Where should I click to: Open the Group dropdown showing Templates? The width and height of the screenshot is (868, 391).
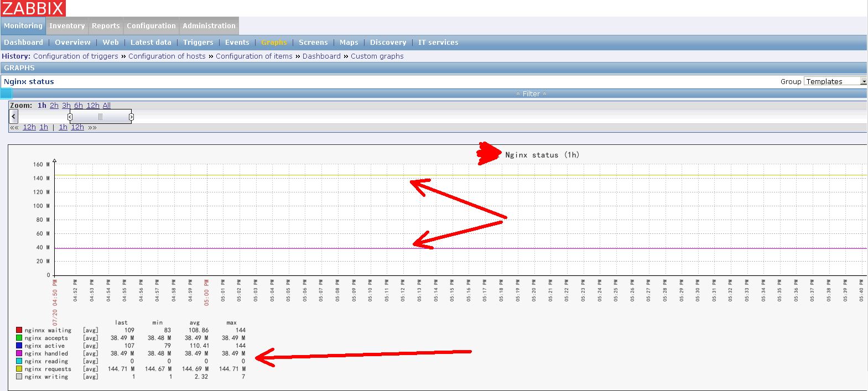click(835, 81)
